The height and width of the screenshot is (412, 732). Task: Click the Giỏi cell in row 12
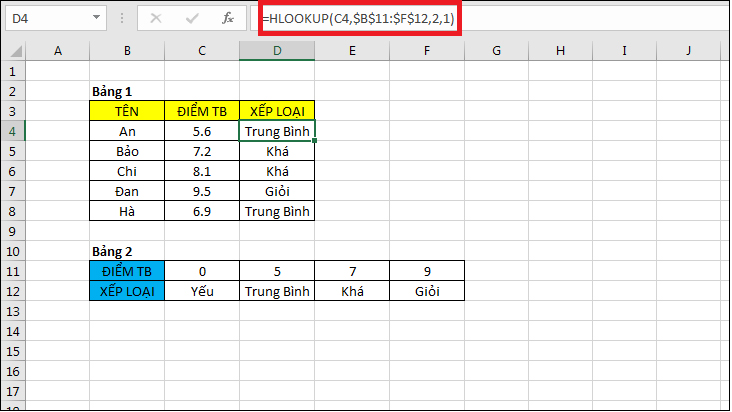pyautogui.click(x=427, y=291)
